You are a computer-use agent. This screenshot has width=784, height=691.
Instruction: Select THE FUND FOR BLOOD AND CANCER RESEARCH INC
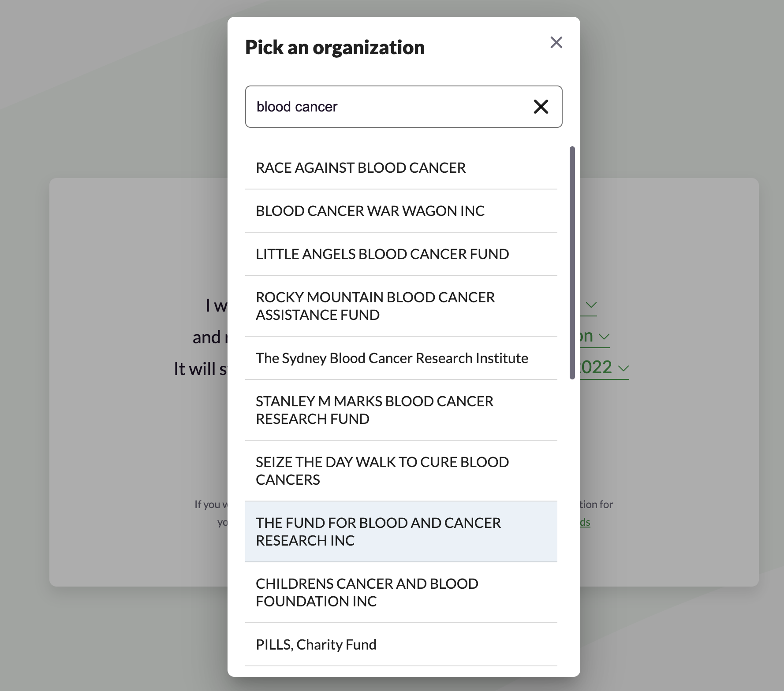pyautogui.click(x=401, y=532)
